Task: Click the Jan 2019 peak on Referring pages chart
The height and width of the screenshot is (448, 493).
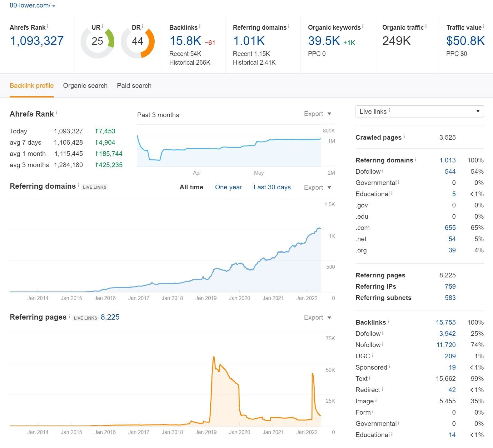Action: [x=214, y=357]
